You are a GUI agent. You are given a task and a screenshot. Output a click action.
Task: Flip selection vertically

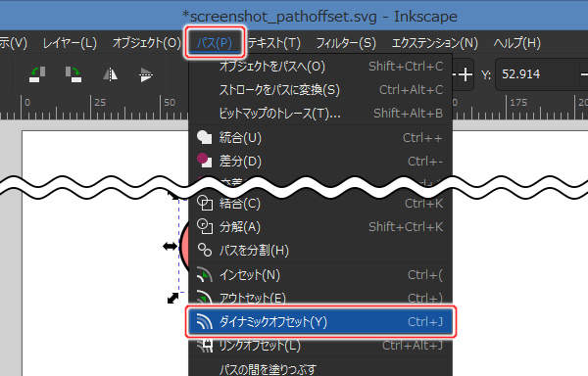(x=145, y=74)
